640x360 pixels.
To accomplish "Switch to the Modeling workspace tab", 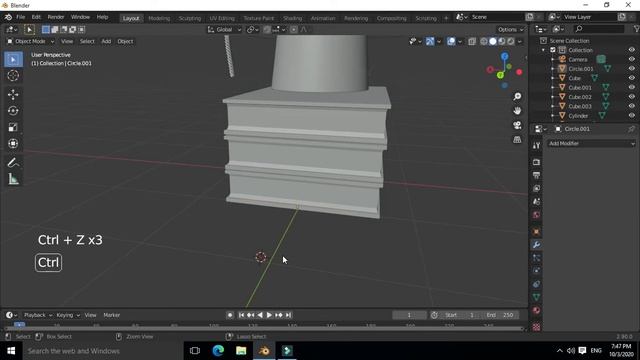I will pos(159,18).
